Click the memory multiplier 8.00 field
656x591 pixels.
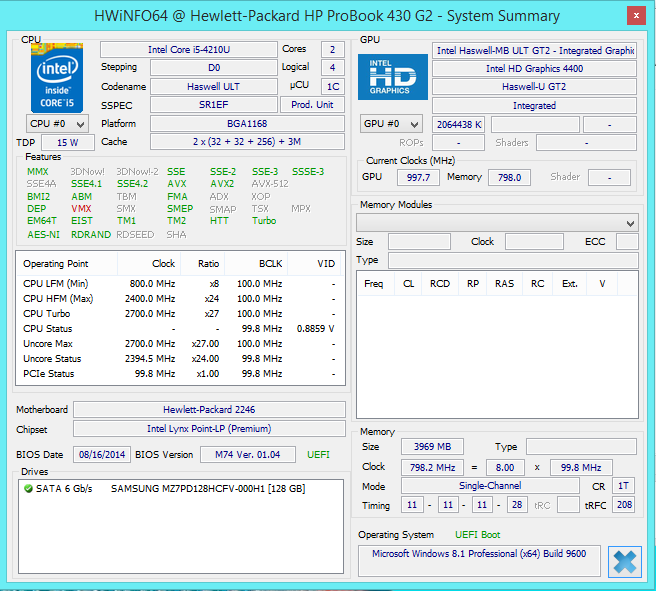(x=505, y=468)
